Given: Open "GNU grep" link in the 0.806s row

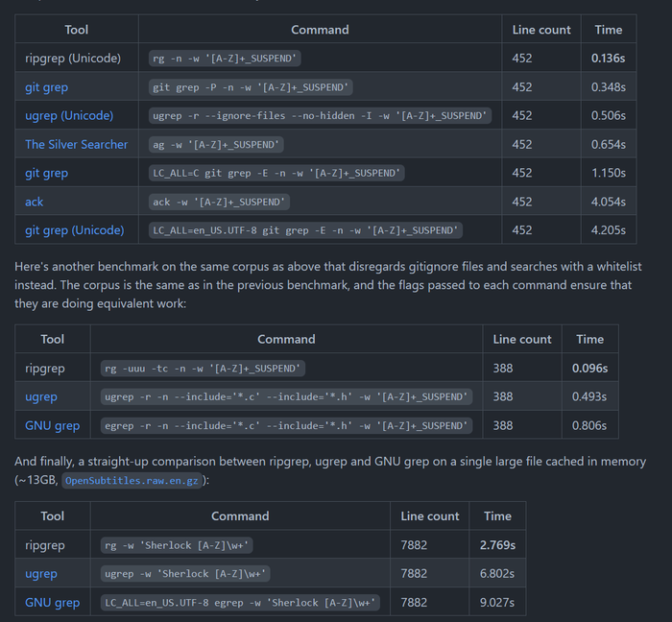Looking at the screenshot, I should click(x=52, y=425).
